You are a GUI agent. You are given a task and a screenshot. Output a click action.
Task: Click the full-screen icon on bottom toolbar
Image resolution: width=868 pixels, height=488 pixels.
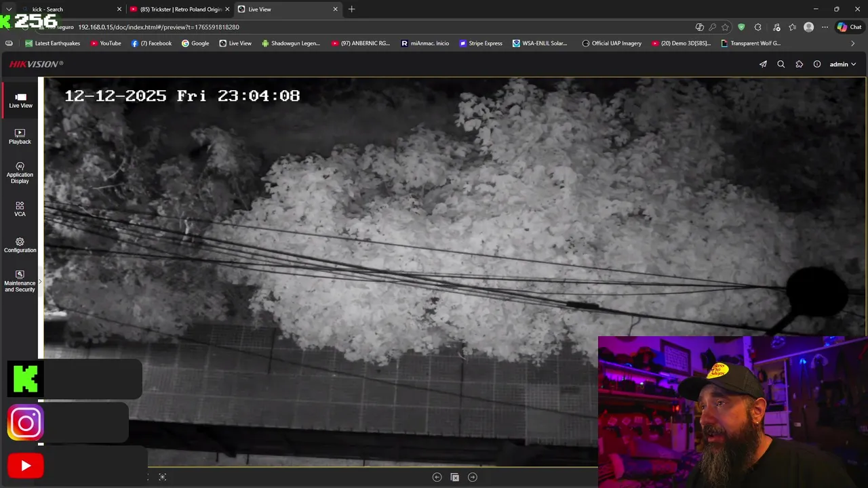click(x=163, y=477)
